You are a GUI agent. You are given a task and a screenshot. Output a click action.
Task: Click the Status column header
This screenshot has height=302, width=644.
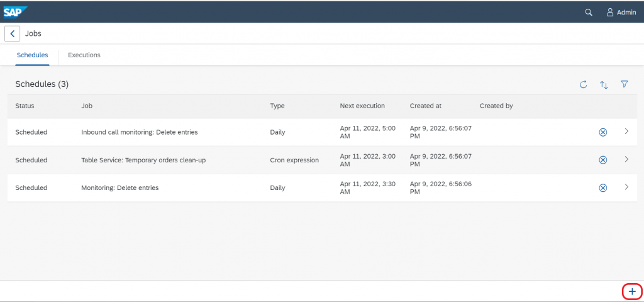pos(25,106)
